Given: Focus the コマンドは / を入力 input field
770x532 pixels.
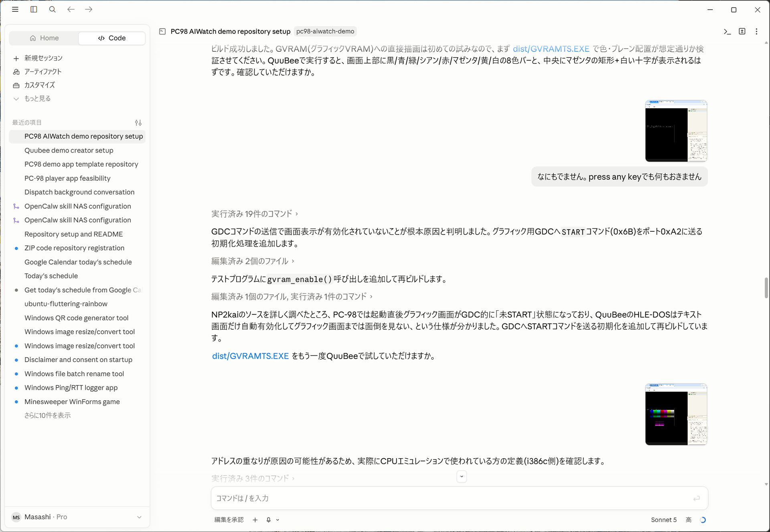Looking at the screenshot, I should [x=459, y=498].
